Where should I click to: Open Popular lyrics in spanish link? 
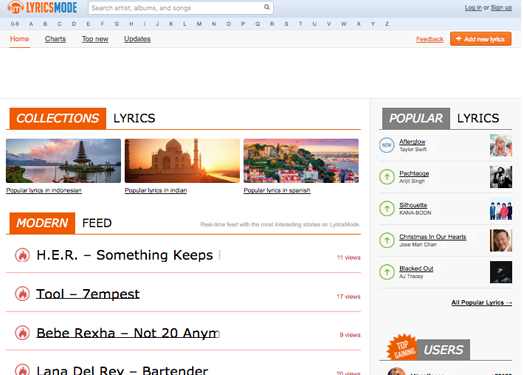point(277,191)
